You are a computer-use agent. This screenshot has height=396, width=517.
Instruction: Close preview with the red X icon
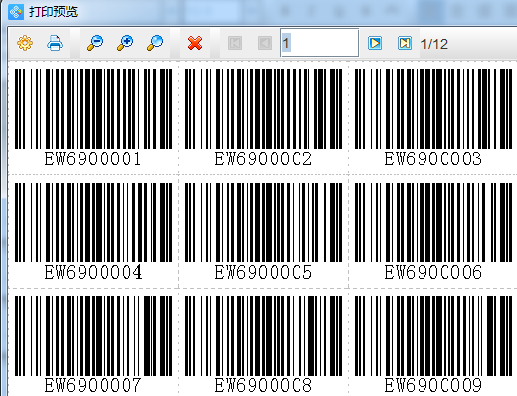point(195,43)
